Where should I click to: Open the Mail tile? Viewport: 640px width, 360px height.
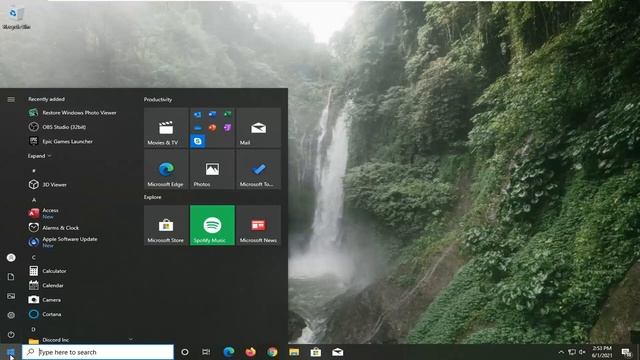258,127
